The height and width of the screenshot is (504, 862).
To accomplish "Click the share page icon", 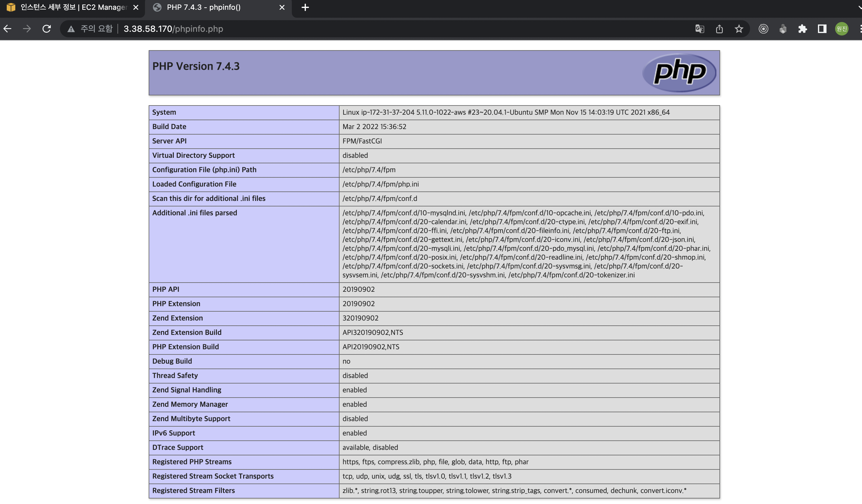I will pos(719,29).
